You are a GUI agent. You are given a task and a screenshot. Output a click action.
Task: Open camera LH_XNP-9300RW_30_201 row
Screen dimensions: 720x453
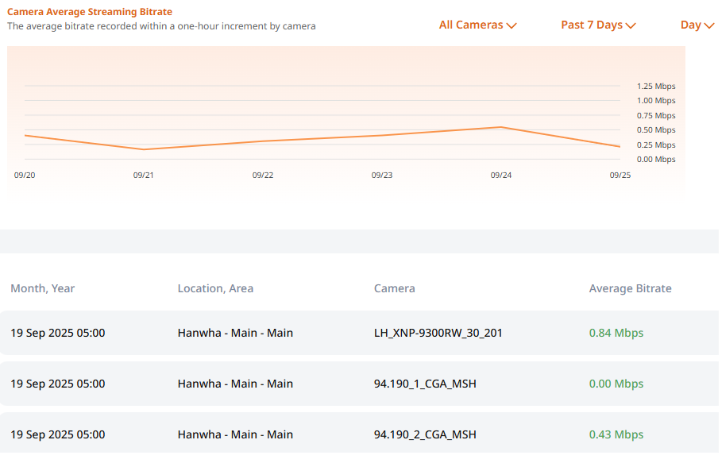[438, 333]
